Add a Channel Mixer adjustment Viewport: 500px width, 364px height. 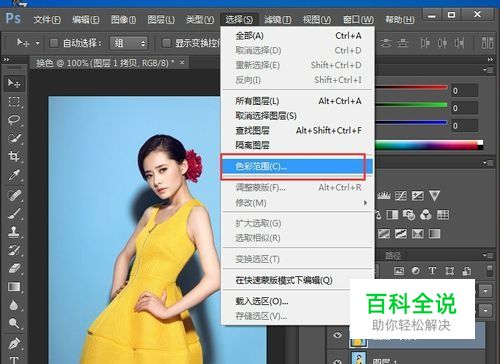(x=426, y=215)
